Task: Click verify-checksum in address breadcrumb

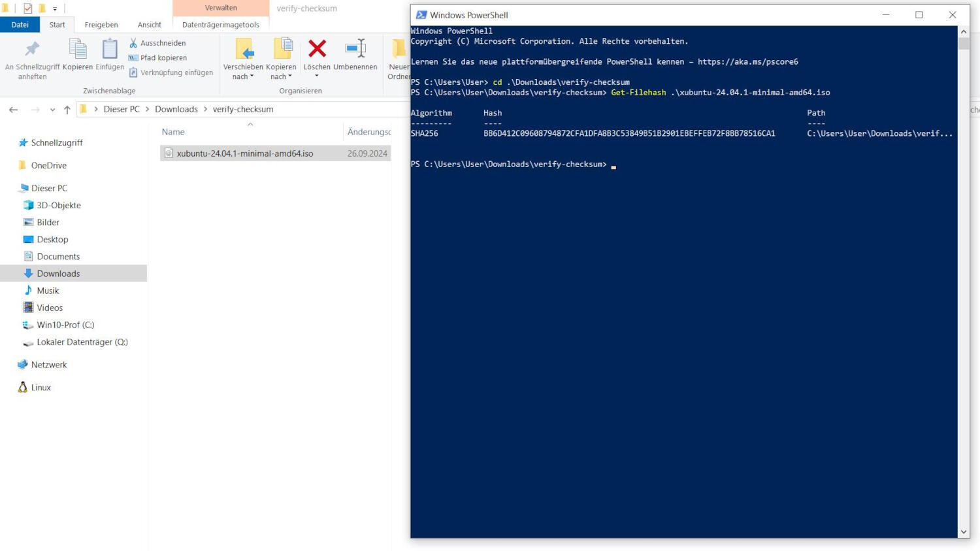Action: coord(243,109)
